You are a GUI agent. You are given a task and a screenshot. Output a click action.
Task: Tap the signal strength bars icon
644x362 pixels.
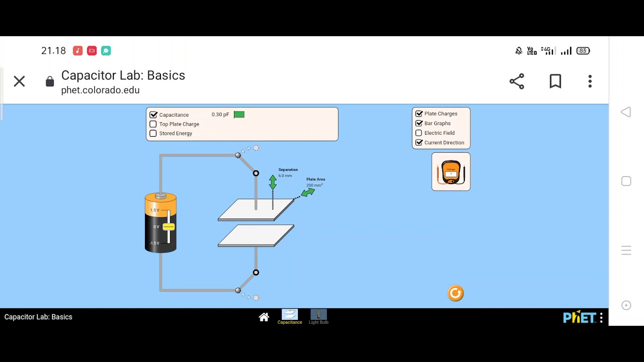(566, 51)
